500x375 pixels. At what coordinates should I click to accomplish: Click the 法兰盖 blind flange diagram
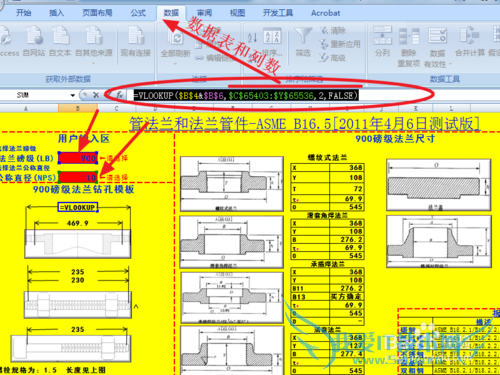point(438,185)
